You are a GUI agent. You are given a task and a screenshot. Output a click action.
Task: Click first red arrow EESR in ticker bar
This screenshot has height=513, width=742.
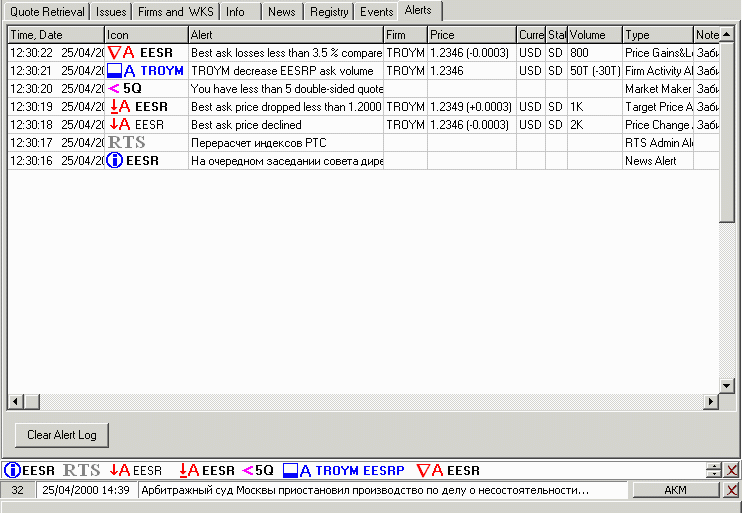click(136, 470)
